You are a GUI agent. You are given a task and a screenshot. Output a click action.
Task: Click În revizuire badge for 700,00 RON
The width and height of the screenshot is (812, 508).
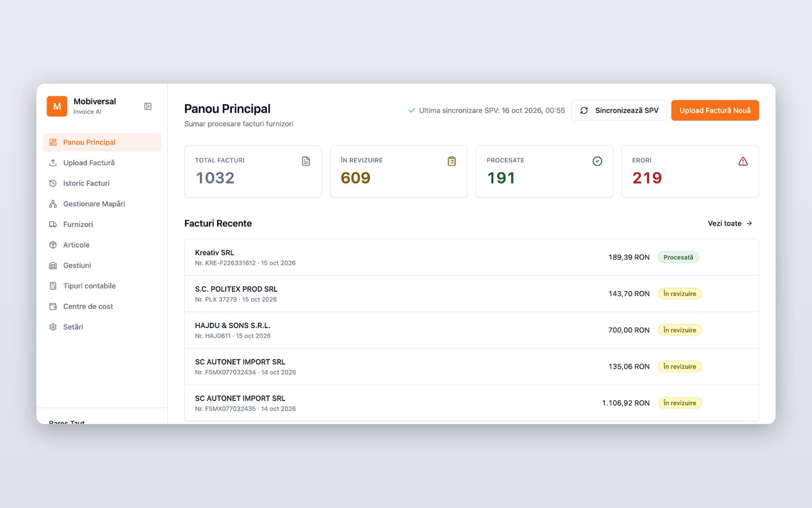680,330
